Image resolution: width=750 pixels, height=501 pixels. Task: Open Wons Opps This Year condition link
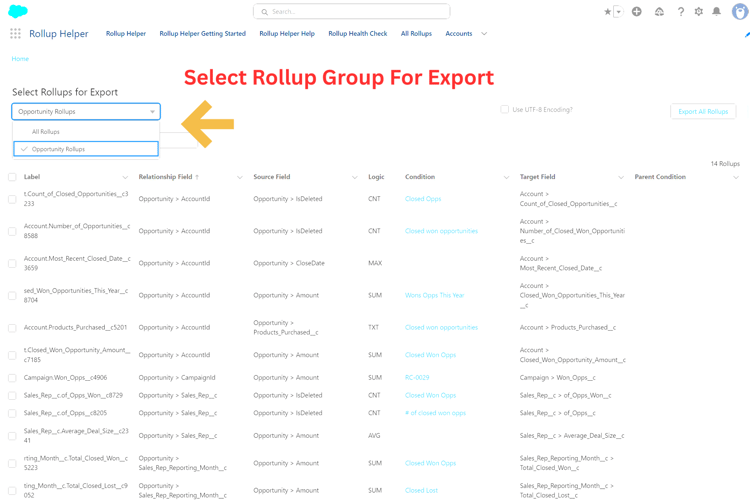pos(434,295)
